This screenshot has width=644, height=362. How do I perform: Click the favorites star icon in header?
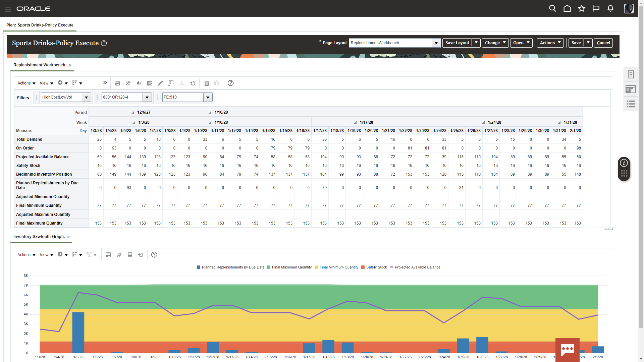582,9
